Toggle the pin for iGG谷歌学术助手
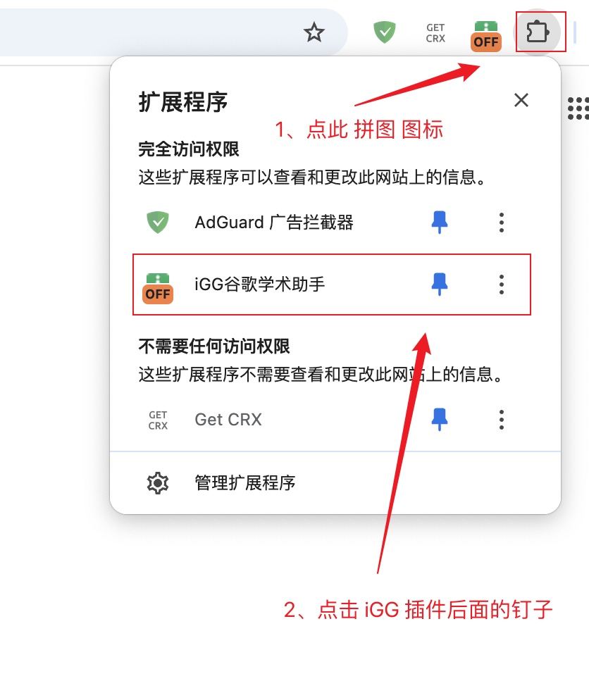Image resolution: width=589 pixels, height=700 pixels. pos(440,284)
